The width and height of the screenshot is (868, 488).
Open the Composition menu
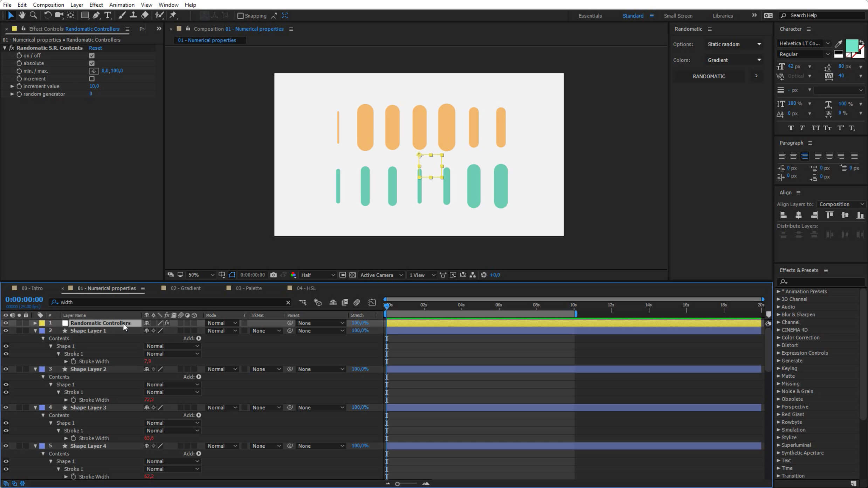point(48,5)
